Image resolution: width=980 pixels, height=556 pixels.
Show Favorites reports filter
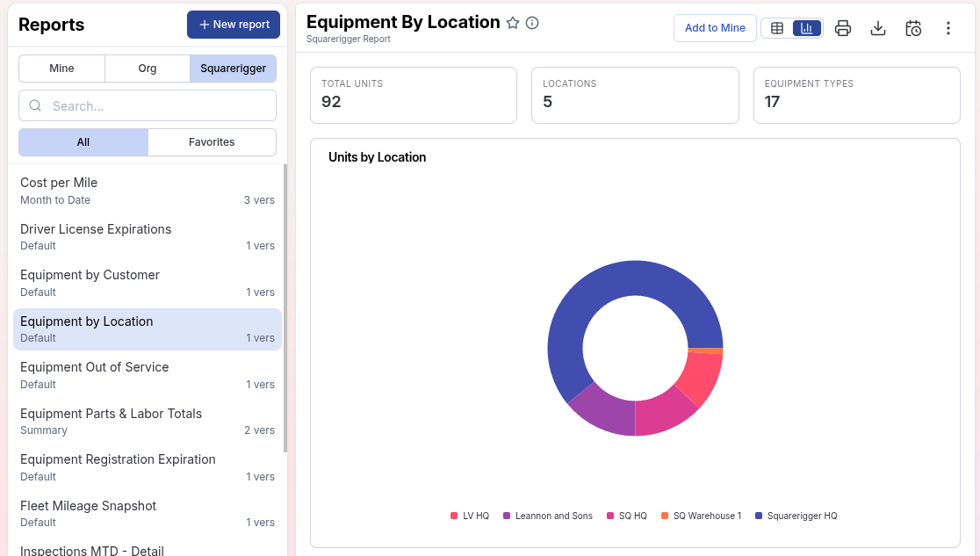[x=212, y=142]
